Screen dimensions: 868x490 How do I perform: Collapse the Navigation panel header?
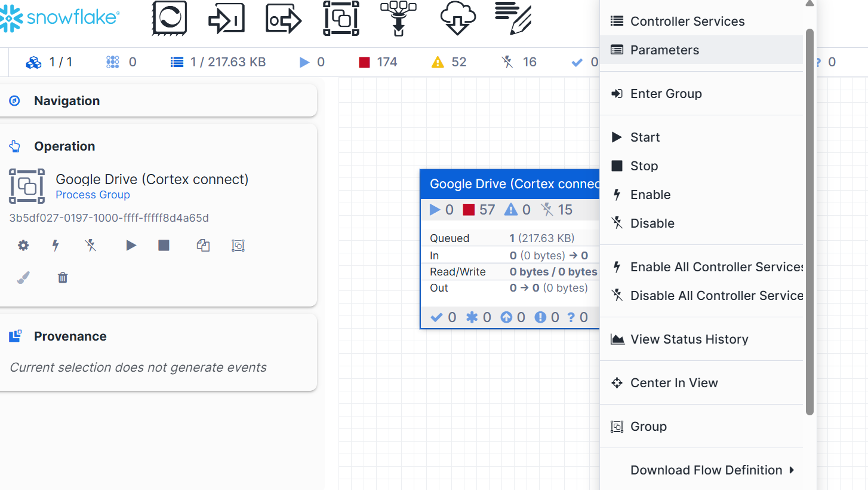point(158,100)
